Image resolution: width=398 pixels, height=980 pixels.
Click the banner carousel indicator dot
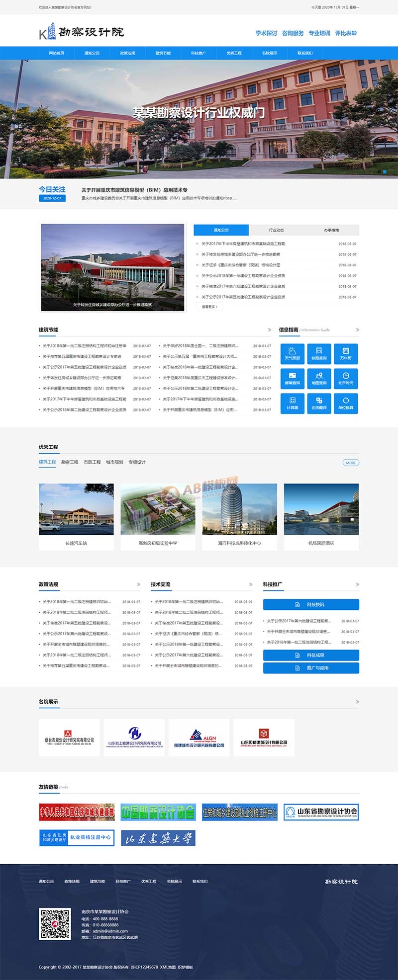(x=385, y=171)
